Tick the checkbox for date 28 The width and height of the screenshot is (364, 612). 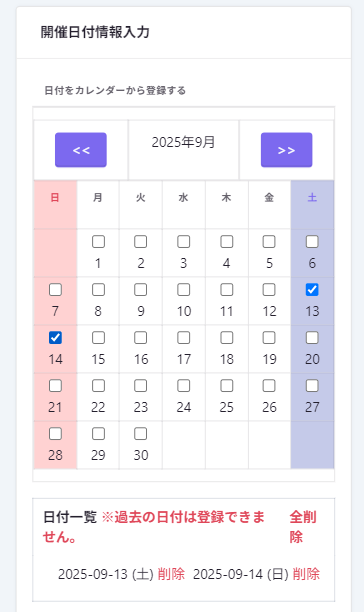55,434
